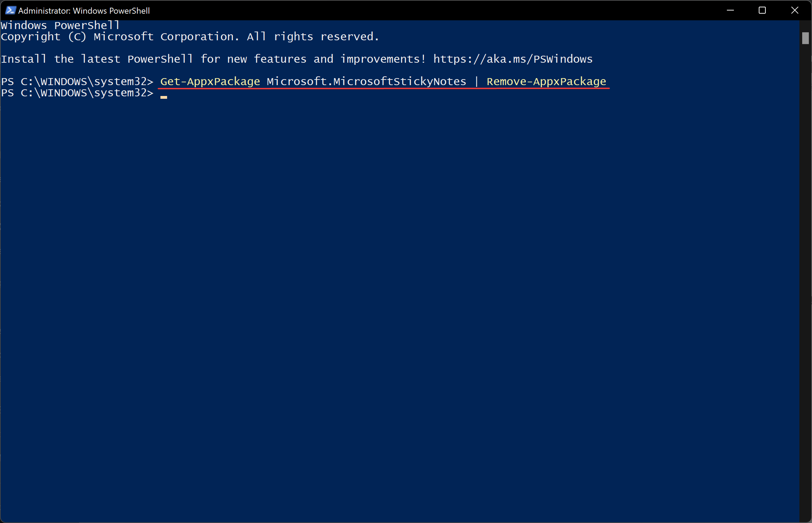The height and width of the screenshot is (523, 812).
Task: Click the vertical scrollbar thumb
Action: [x=805, y=38]
